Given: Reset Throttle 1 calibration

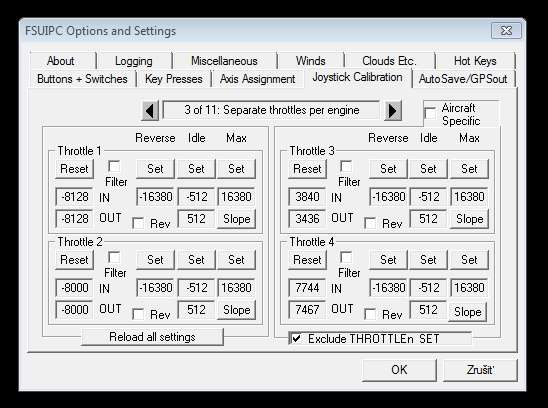Looking at the screenshot, I should 74,169.
